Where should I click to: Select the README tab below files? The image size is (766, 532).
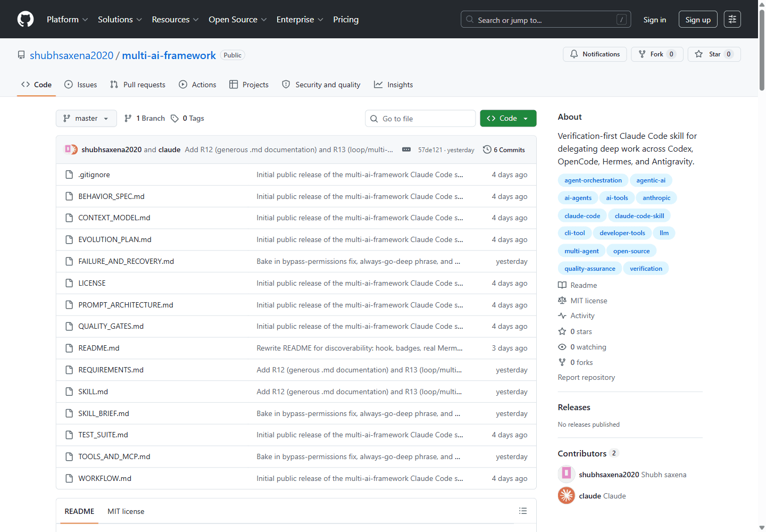click(x=79, y=511)
